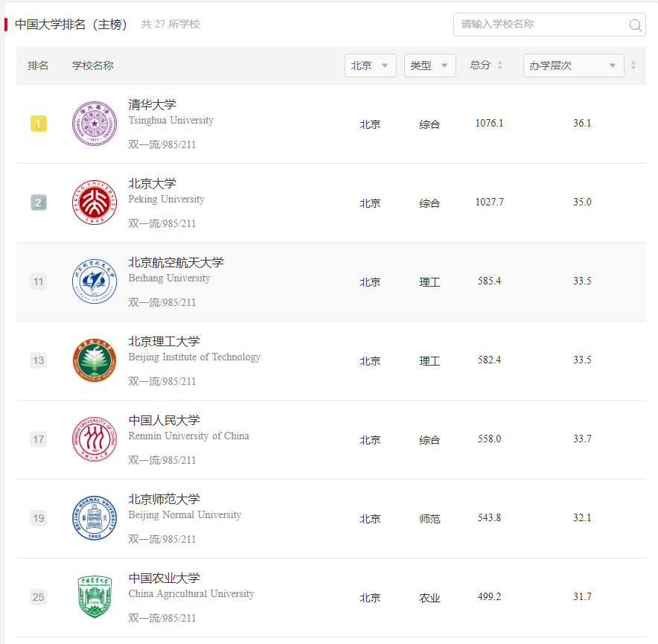The width and height of the screenshot is (658, 644).
Task: Click the rank 1 gold badge
Action: pyautogui.click(x=39, y=124)
